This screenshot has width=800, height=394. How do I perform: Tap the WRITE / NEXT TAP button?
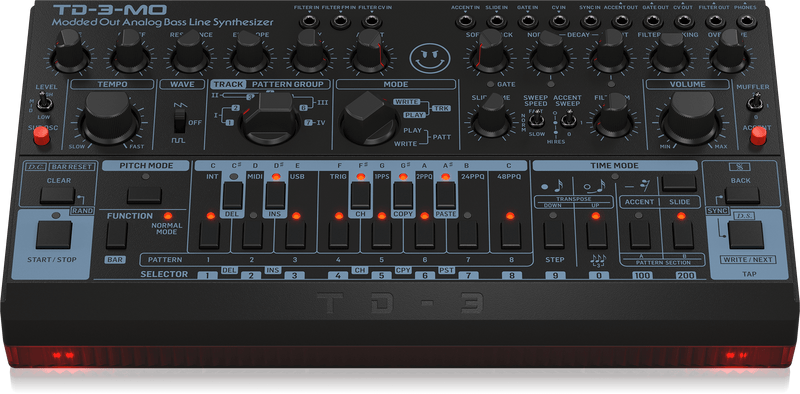click(x=746, y=235)
